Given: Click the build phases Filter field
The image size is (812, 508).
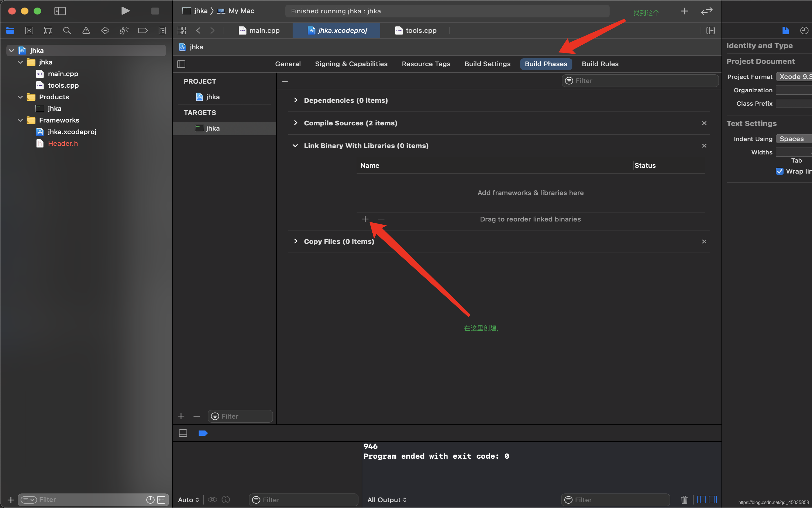Looking at the screenshot, I should (x=640, y=81).
